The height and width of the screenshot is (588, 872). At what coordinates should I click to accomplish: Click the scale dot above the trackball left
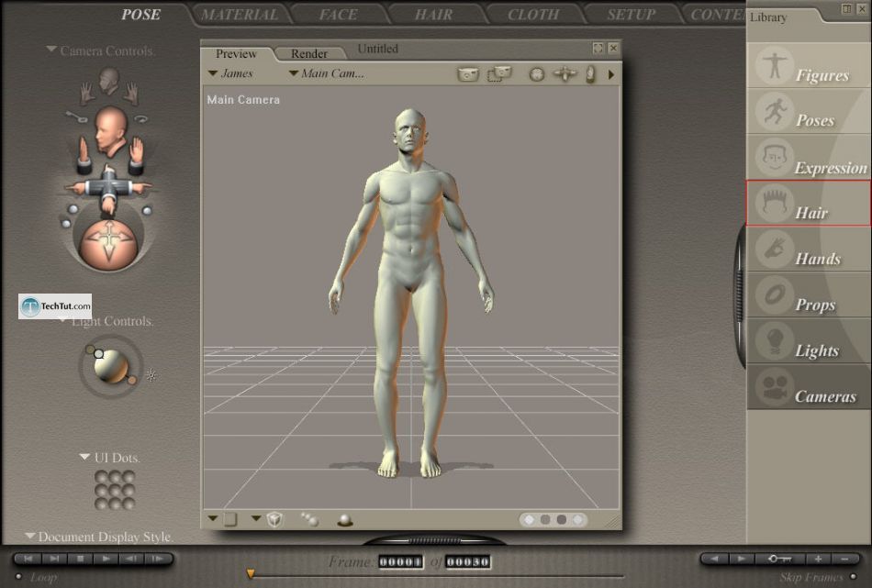point(73,209)
